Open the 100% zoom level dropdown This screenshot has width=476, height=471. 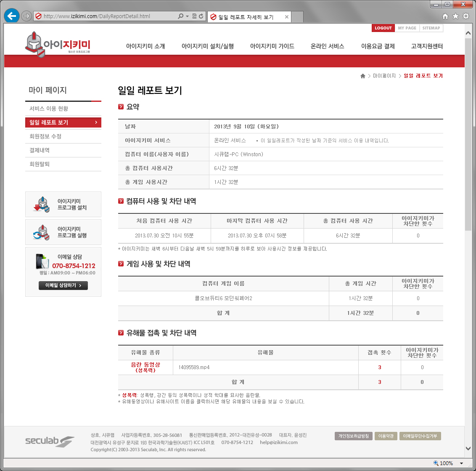point(461,463)
